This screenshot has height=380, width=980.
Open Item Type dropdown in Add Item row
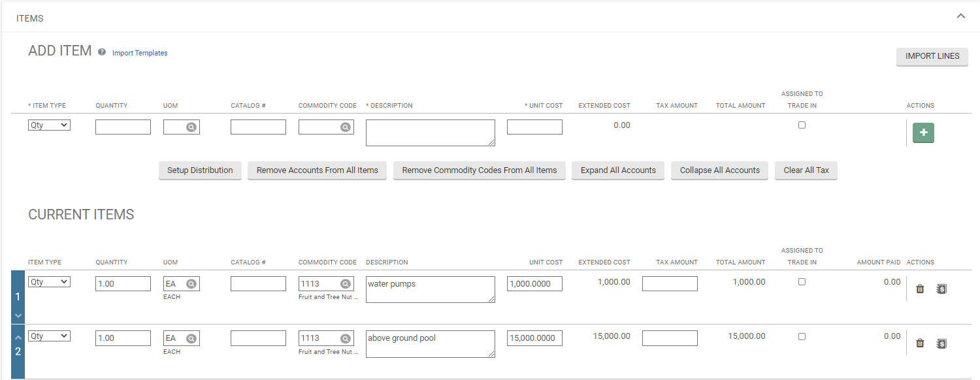point(49,125)
